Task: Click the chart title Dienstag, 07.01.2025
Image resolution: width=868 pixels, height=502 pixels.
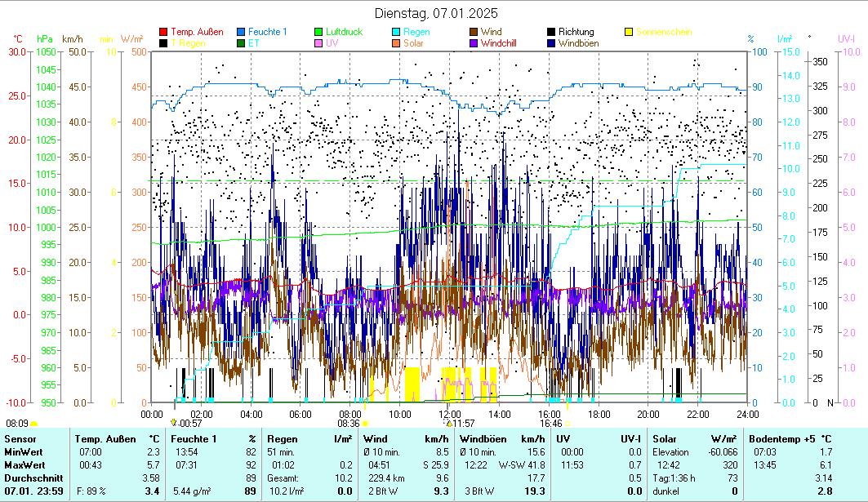Action: click(435, 13)
